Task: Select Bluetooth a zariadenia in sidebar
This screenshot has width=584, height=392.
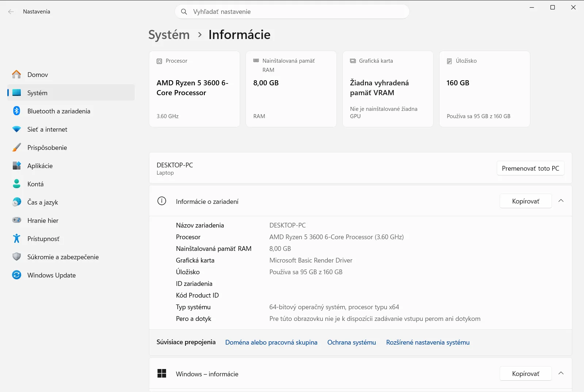Action: tap(71, 111)
